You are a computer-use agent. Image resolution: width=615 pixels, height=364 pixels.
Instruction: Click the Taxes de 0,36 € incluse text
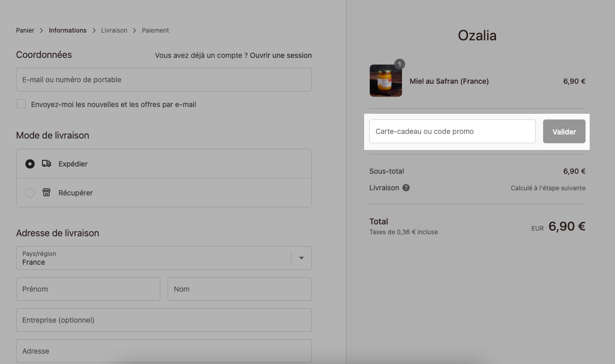[x=403, y=232]
